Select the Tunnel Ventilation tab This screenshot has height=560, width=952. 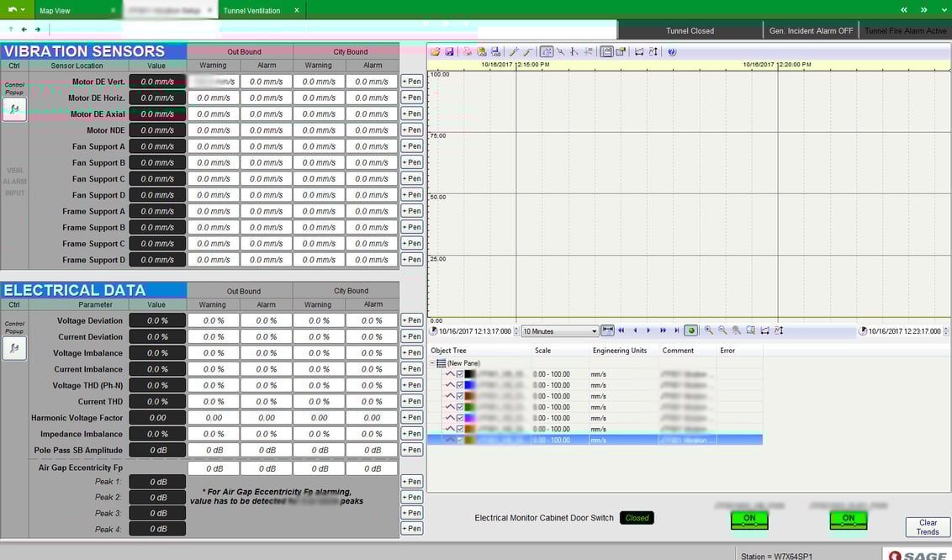(x=252, y=12)
